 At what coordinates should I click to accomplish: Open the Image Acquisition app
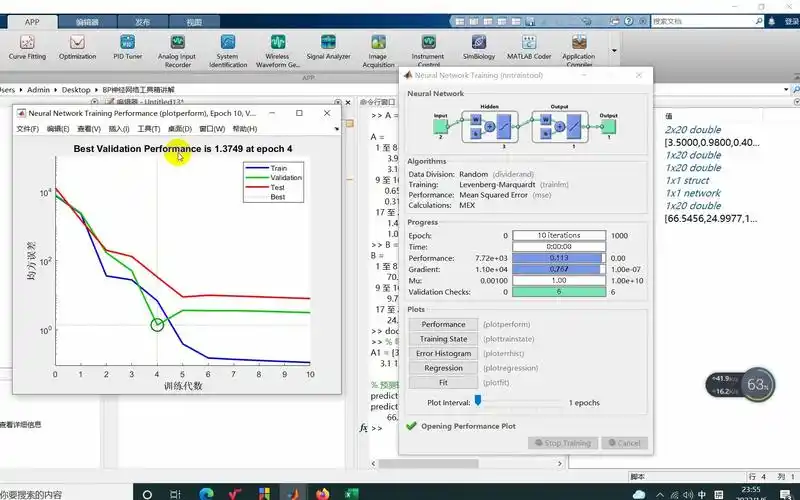378,47
